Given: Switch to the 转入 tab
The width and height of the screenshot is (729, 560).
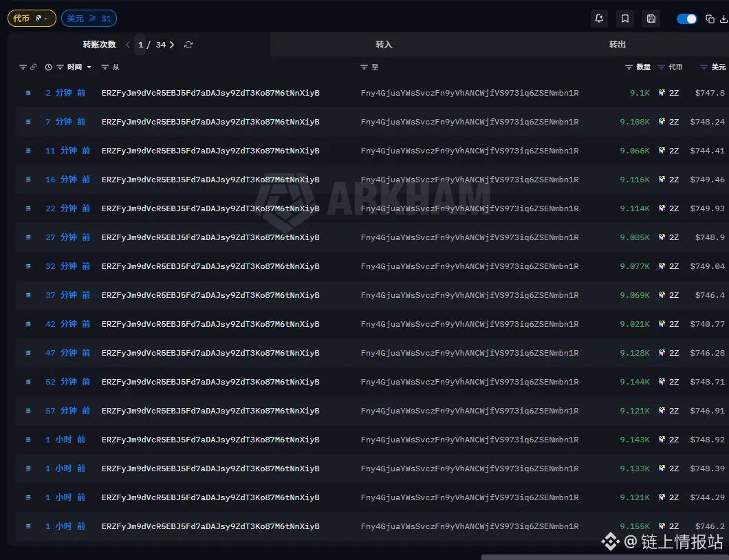Looking at the screenshot, I should pyautogui.click(x=384, y=45).
